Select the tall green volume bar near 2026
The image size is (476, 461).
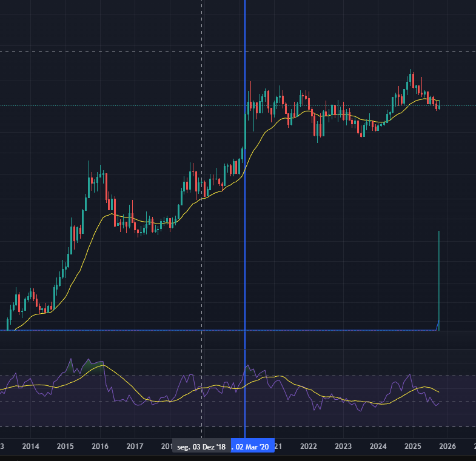coord(438,280)
